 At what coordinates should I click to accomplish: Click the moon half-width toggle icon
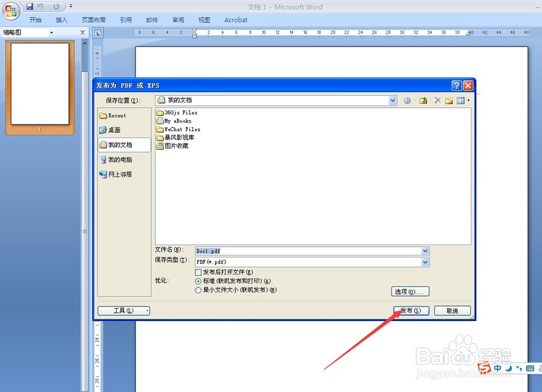(x=508, y=368)
